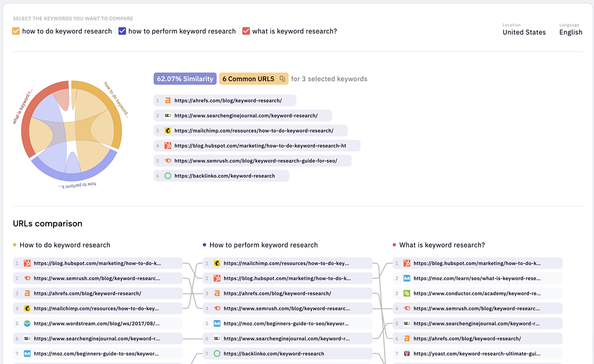The width and height of the screenshot is (594, 364).
Task: Open moz.com/beginners-guide-to-seo row in first column
Action: (x=97, y=354)
